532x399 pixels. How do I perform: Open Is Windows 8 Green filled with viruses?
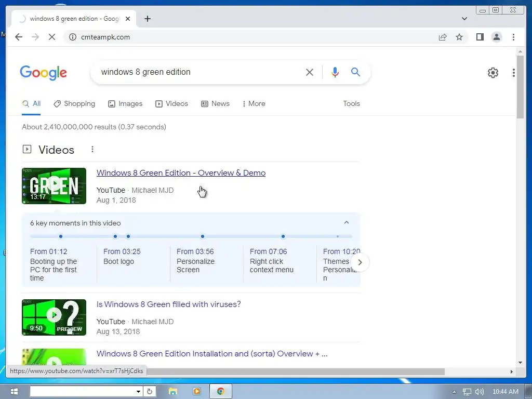169,304
